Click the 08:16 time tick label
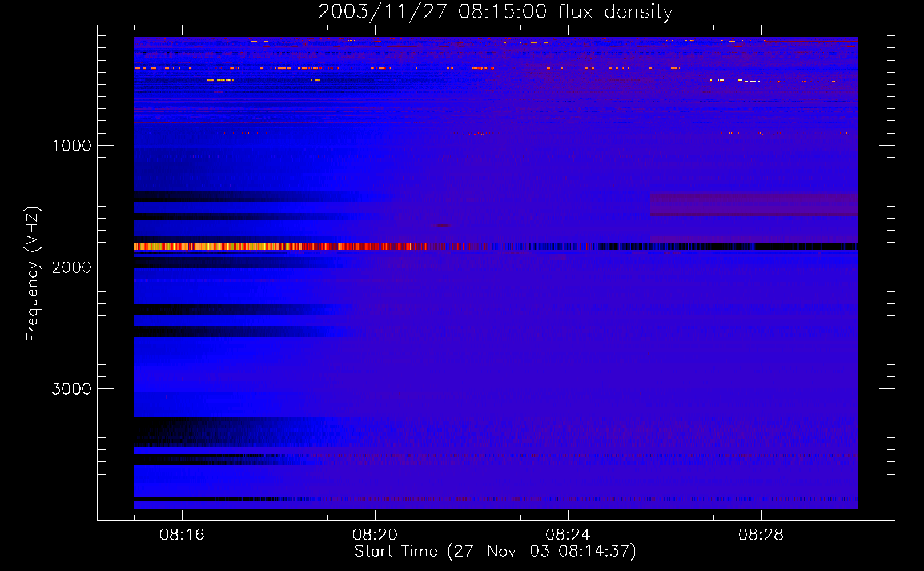The width and height of the screenshot is (924, 571). coord(182,535)
